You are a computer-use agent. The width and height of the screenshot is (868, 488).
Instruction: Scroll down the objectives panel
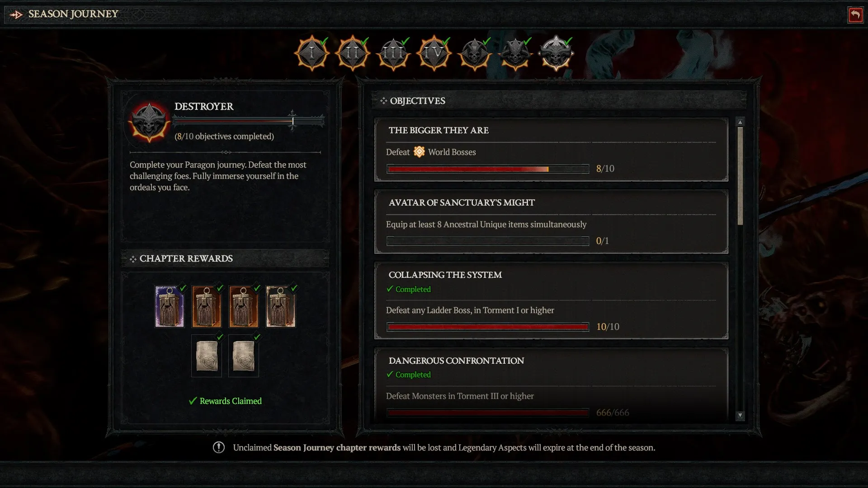pyautogui.click(x=739, y=413)
